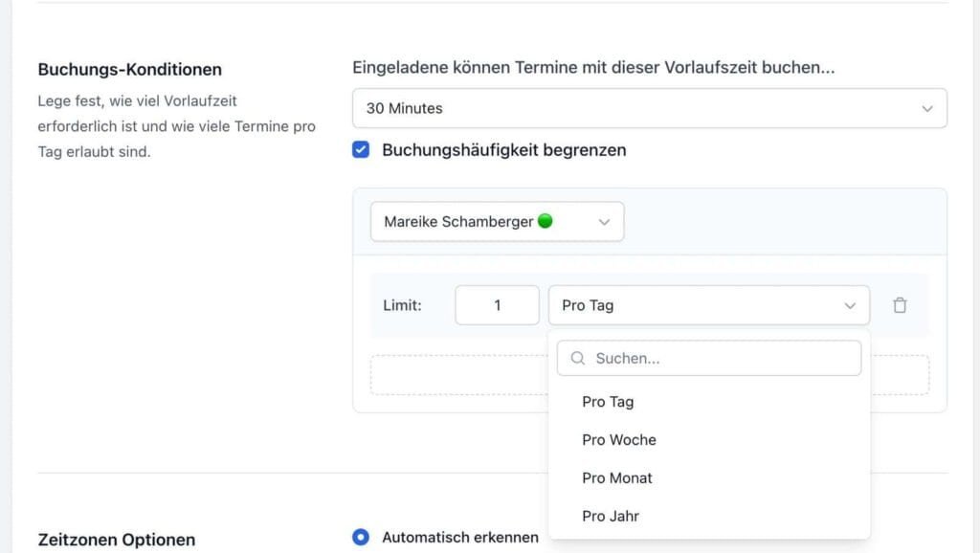
Task: Select "Pro Tag" in the open dropdown
Action: coord(607,402)
